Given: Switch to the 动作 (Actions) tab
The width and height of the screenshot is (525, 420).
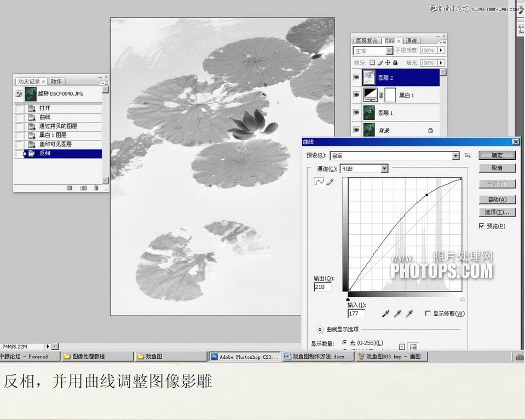Looking at the screenshot, I should (x=56, y=81).
